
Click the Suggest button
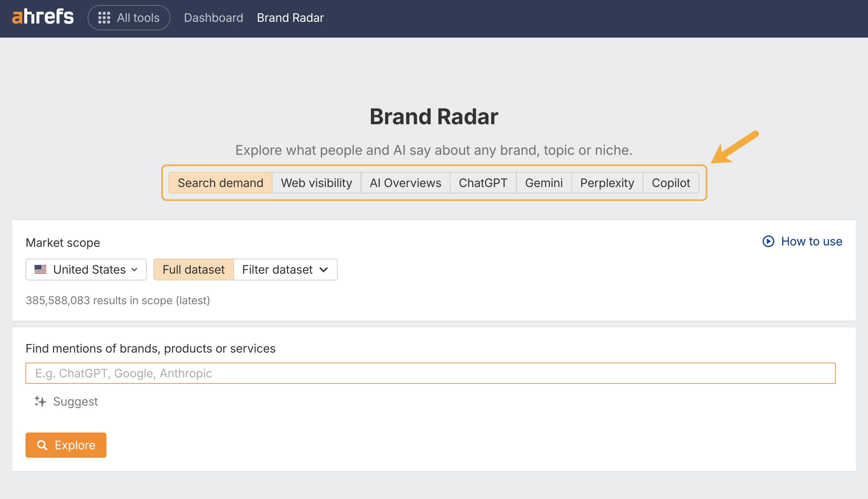[x=66, y=401]
